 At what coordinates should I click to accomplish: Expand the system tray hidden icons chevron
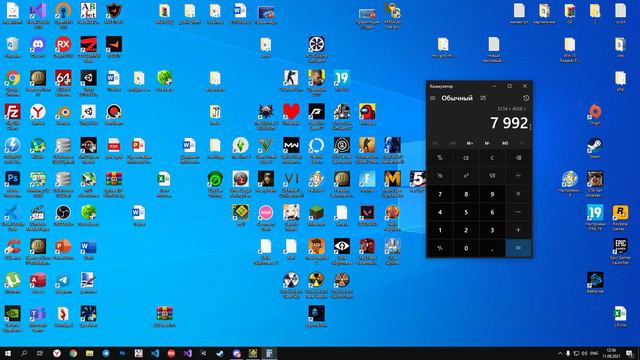(560, 353)
